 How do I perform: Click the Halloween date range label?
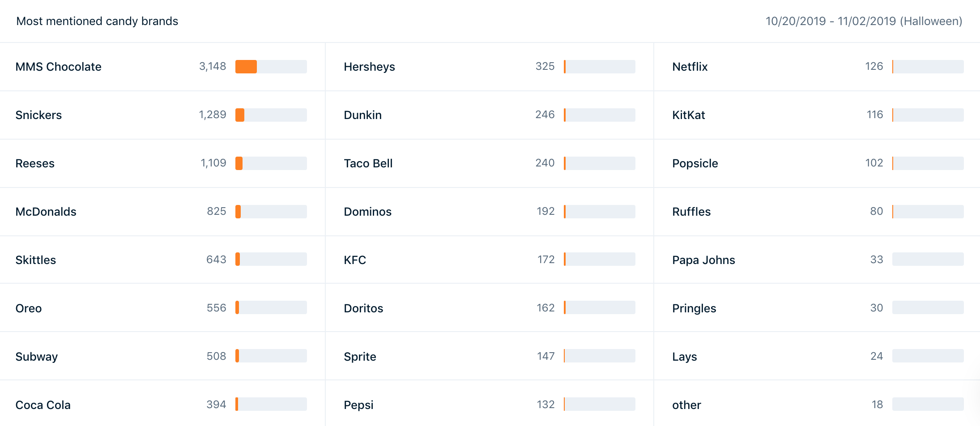[x=864, y=21]
